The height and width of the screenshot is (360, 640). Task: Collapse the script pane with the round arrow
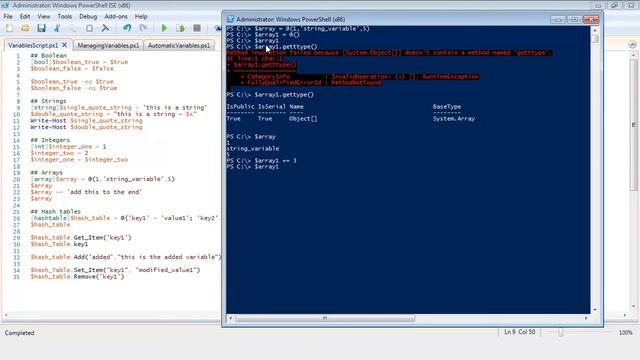(x=632, y=44)
